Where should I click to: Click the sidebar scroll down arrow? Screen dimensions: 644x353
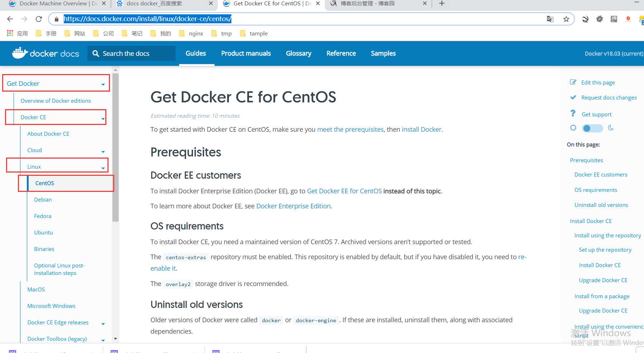point(115,338)
